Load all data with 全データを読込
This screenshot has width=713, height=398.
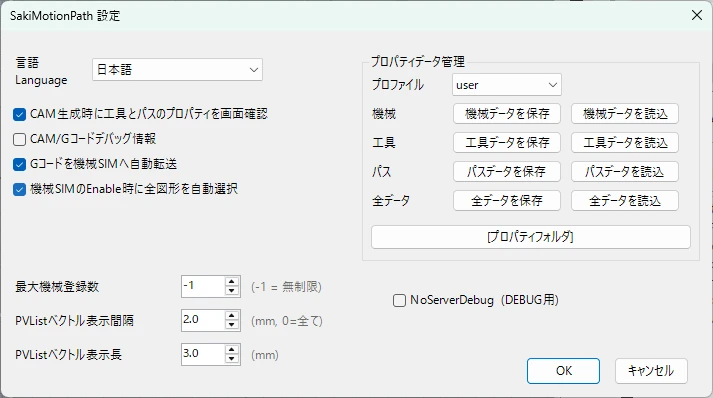pyautogui.click(x=625, y=201)
